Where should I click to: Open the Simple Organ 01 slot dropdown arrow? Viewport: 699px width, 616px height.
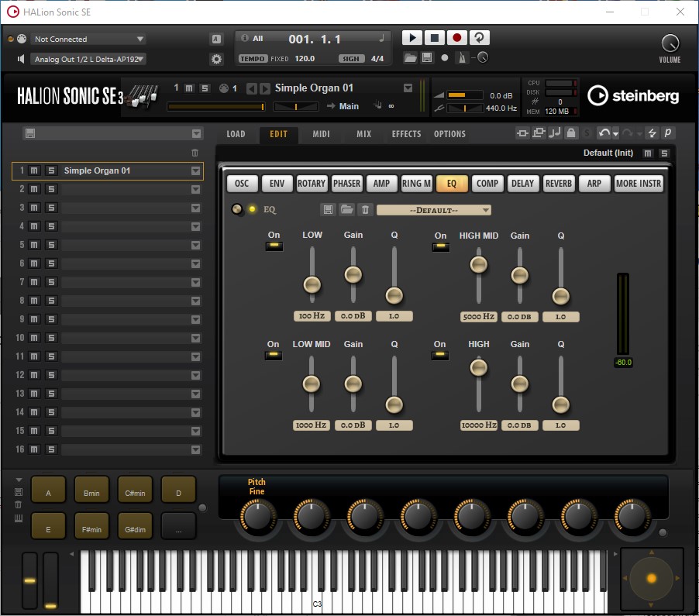click(x=195, y=170)
